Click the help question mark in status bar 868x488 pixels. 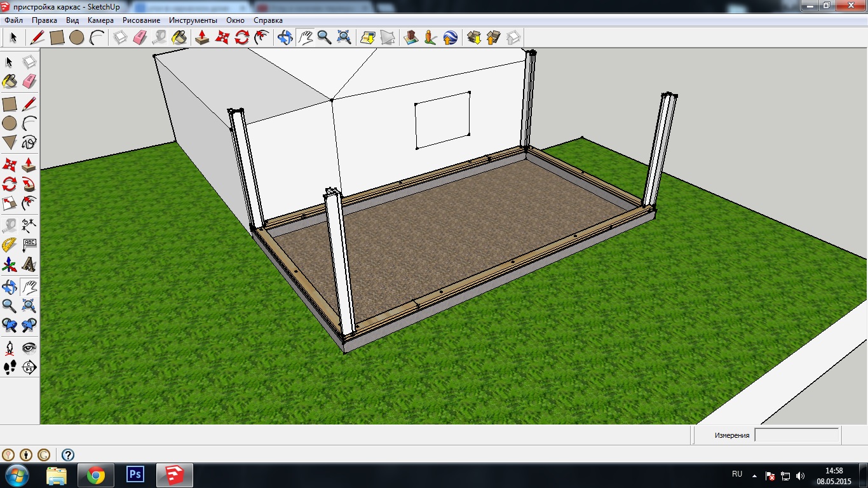point(68,455)
